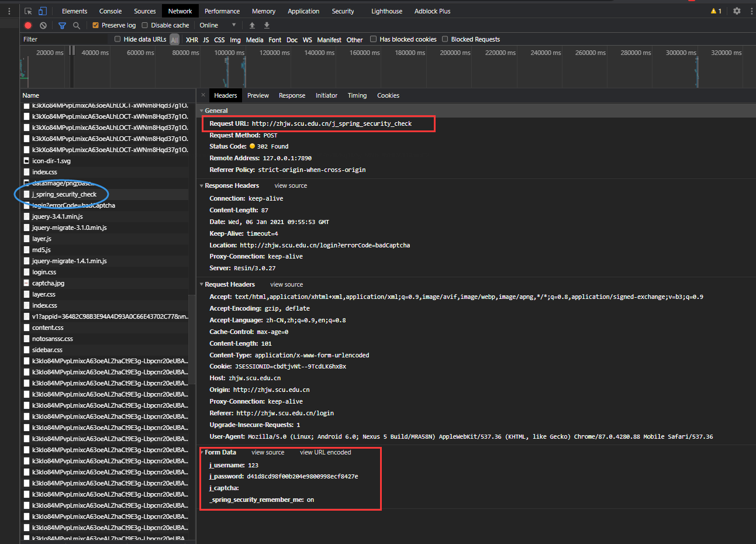This screenshot has width=756, height=544.
Task: Uncheck Preserve log checkbox
Action: coord(96,25)
